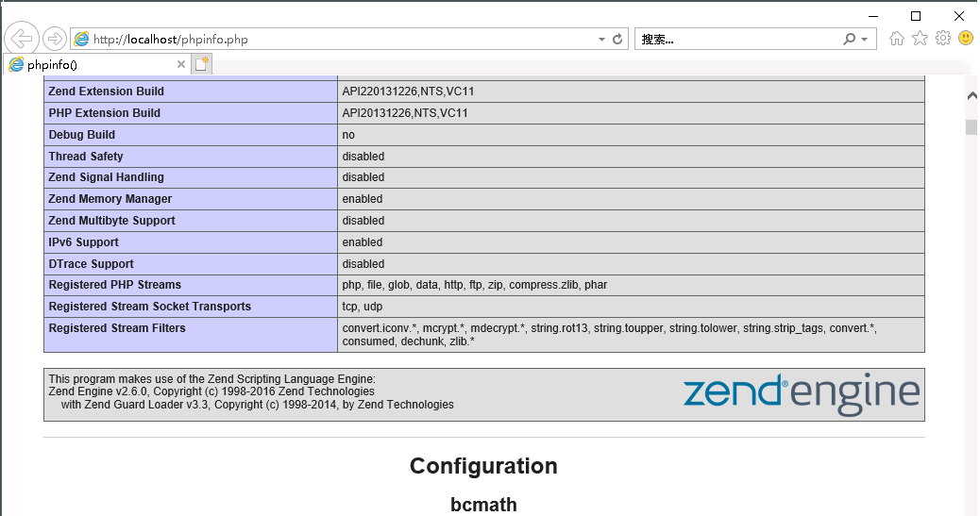The width and height of the screenshot is (980, 516).
Task: Click the scrollbar up arrow
Action: point(971,96)
